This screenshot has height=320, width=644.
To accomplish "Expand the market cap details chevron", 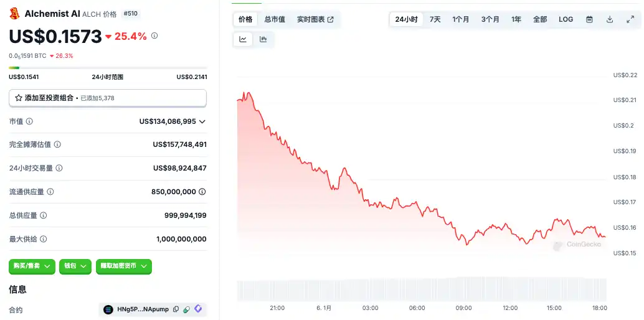I will pyautogui.click(x=202, y=121).
